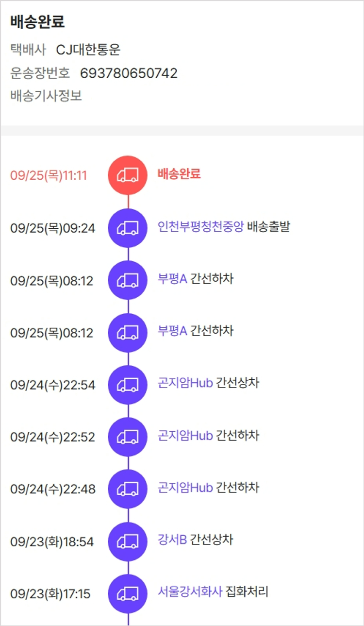Viewport: 364px width, 626px height.
Task: Open the 인천부평청천중앙 location link
Action: point(200,226)
